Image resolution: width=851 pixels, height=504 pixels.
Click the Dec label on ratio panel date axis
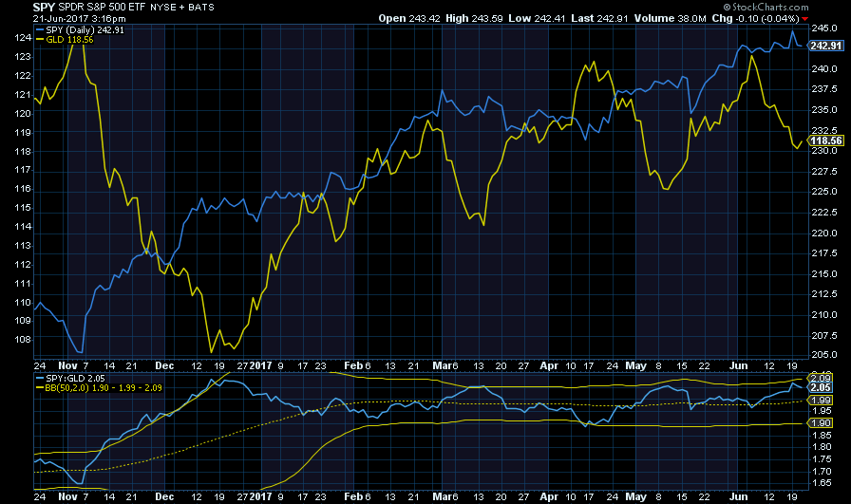coord(164,496)
